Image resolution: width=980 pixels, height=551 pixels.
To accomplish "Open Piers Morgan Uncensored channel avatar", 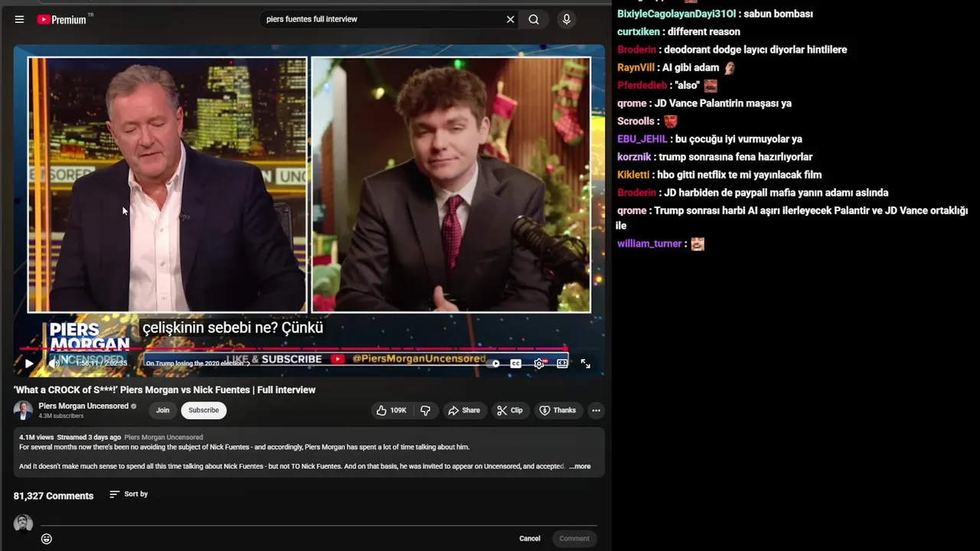I will click(23, 410).
